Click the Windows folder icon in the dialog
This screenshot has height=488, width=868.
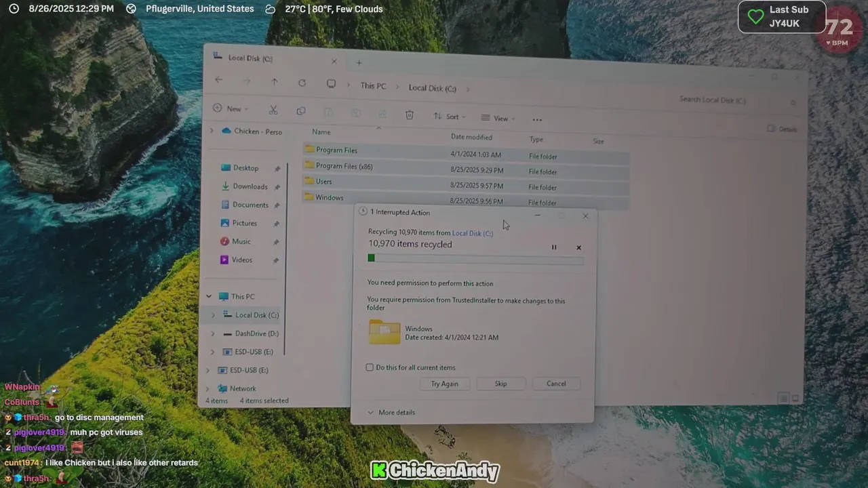pyautogui.click(x=384, y=332)
